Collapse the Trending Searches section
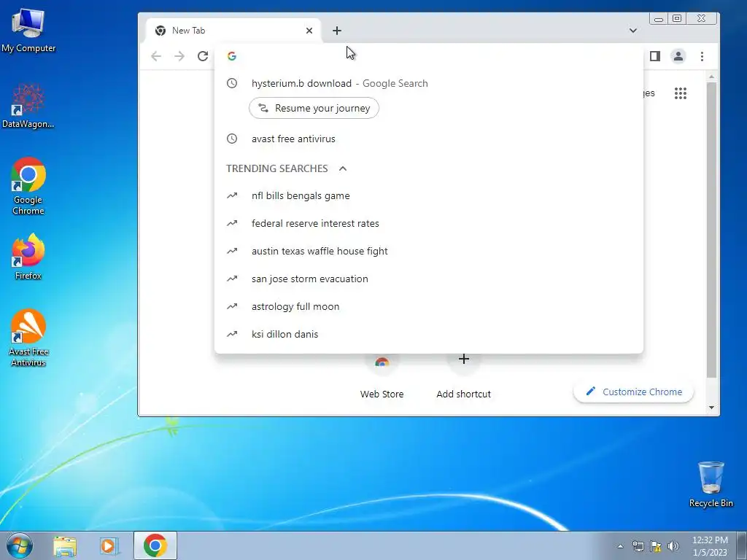 click(x=343, y=168)
